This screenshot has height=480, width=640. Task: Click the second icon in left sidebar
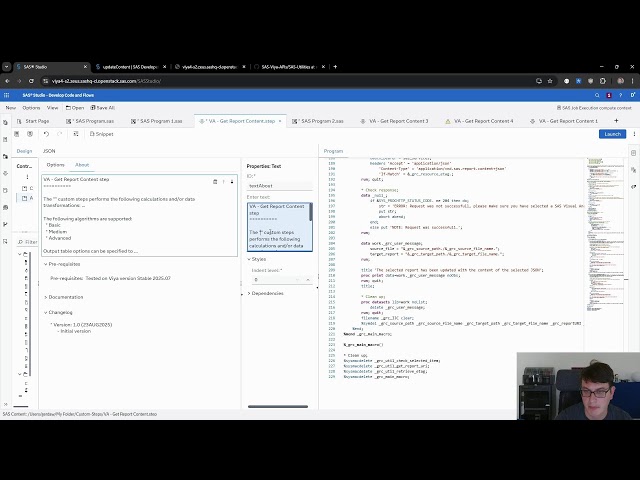5,140
